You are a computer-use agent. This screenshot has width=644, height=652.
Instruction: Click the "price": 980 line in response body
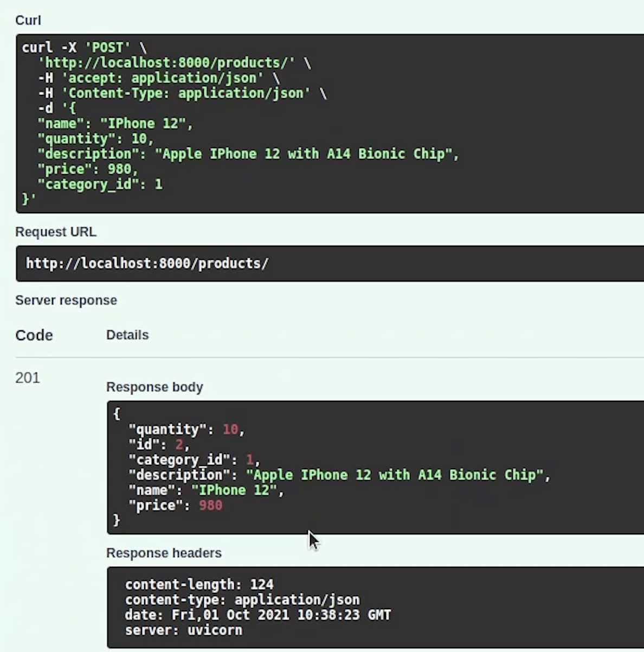pyautogui.click(x=175, y=506)
